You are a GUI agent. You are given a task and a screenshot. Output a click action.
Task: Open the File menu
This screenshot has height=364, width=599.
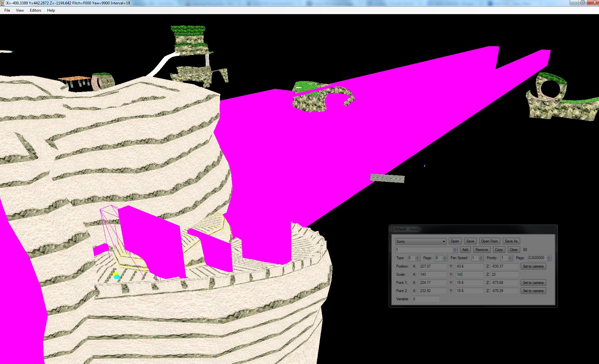click(x=7, y=10)
